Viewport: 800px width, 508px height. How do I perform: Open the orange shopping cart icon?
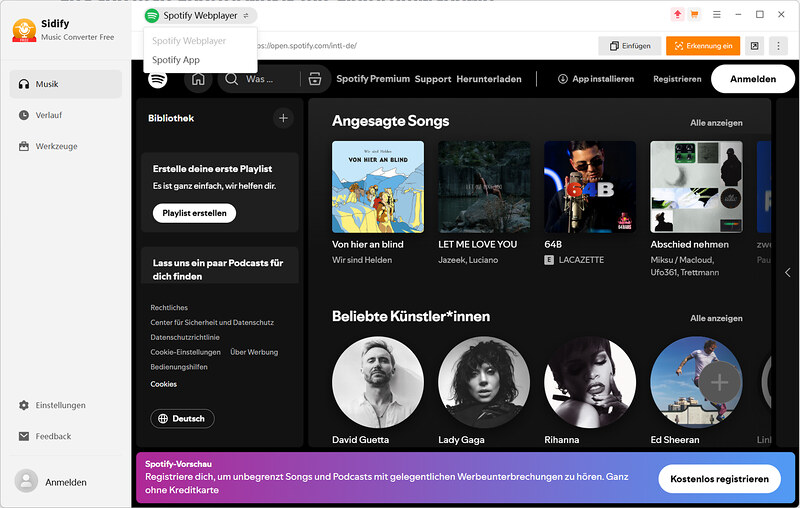click(x=694, y=15)
